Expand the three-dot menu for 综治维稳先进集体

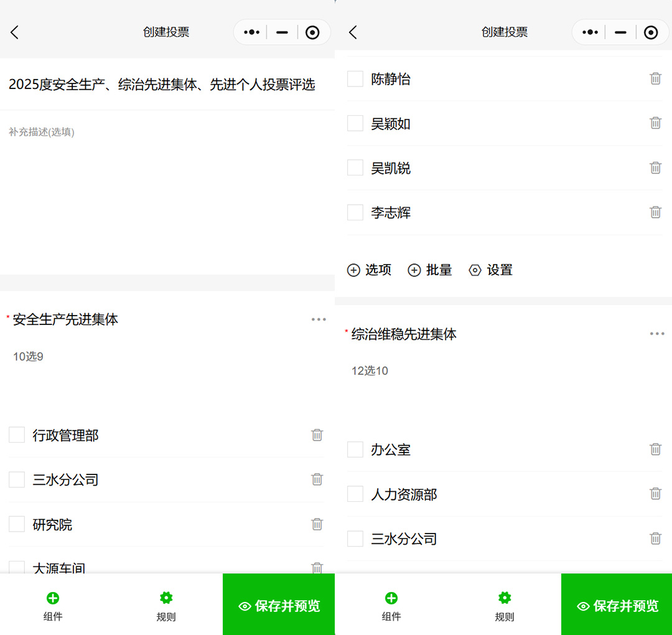pos(657,334)
